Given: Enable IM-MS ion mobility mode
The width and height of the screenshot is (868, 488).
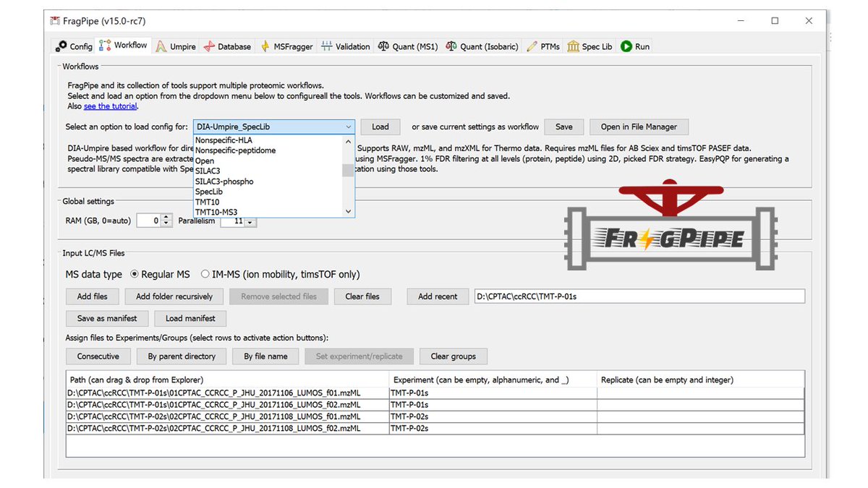Looking at the screenshot, I should tap(204, 274).
